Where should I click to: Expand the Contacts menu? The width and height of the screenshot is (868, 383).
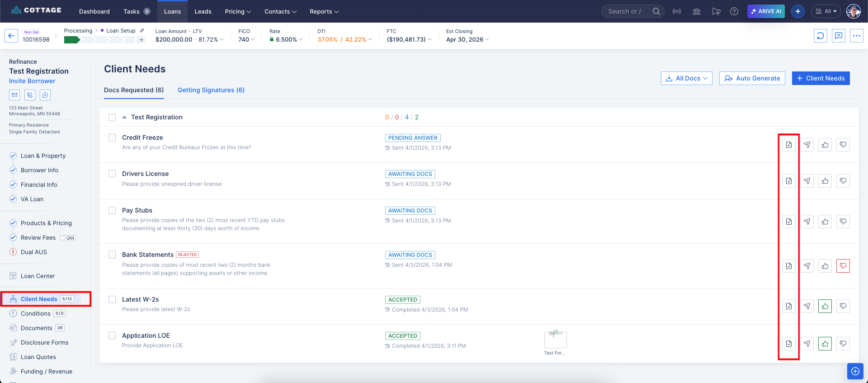(280, 11)
